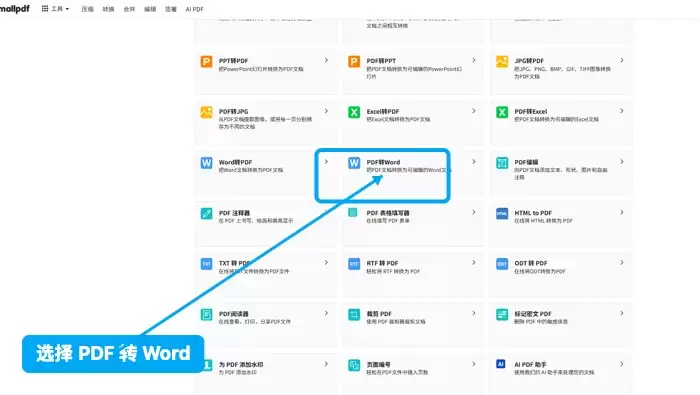This screenshot has width=700, height=395.
Task: Click the chevron on PDF转JPG card
Action: tap(326, 111)
